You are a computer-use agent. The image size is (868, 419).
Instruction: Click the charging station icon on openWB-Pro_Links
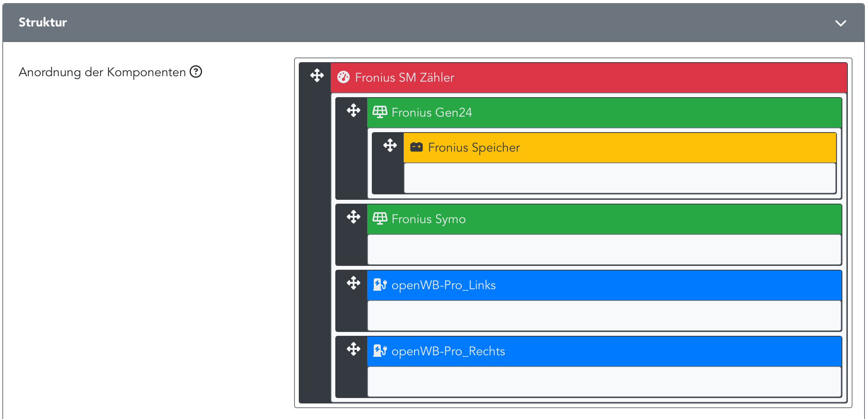380,285
